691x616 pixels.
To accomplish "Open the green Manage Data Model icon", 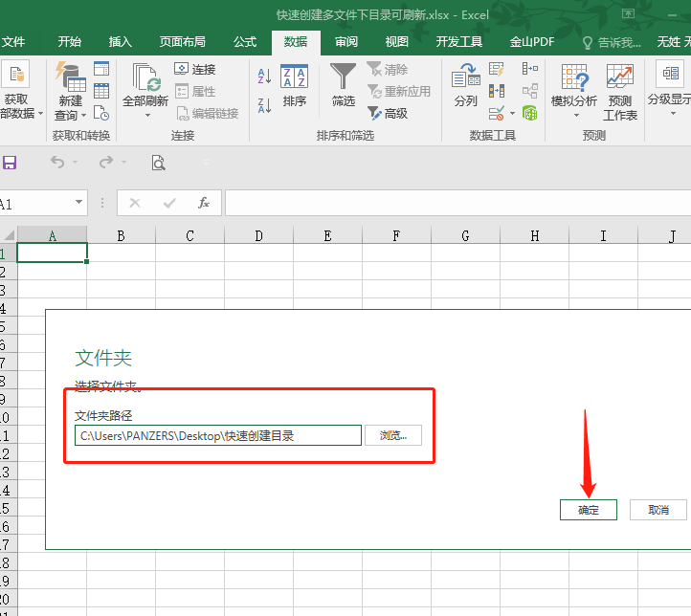I will (529, 114).
